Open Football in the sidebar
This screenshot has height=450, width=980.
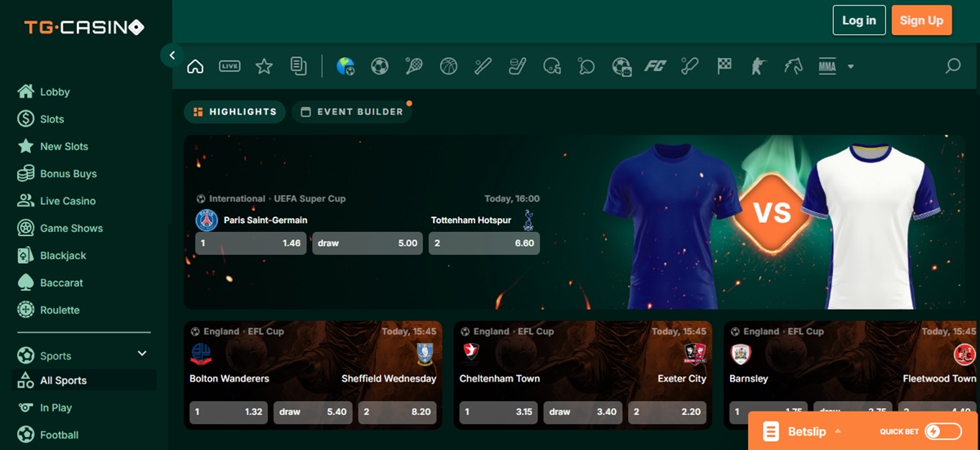(59, 435)
